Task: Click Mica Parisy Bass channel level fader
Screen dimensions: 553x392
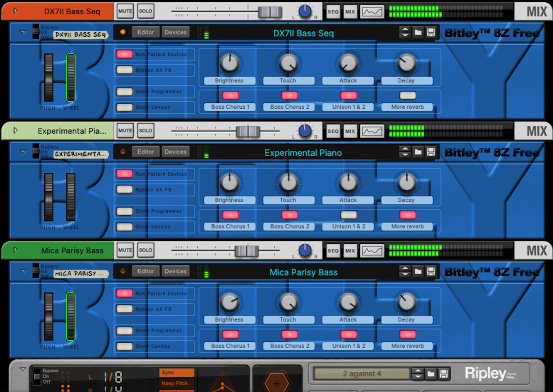Action: click(x=247, y=251)
